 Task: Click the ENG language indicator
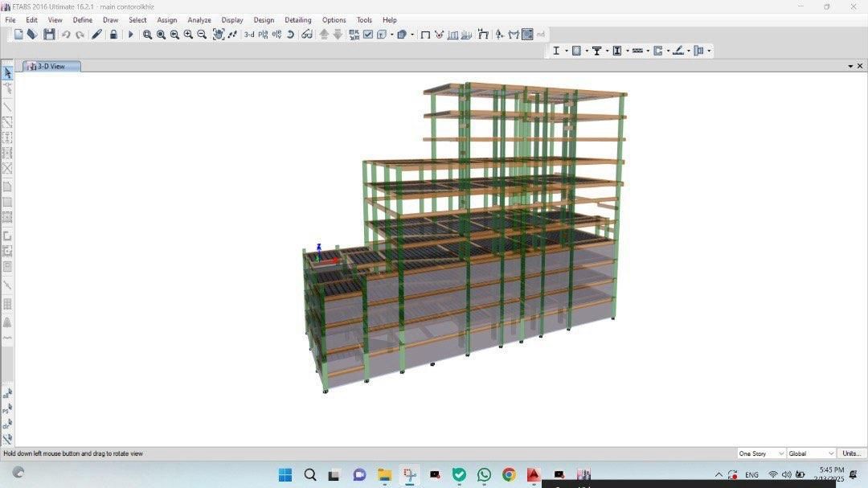pos(751,474)
